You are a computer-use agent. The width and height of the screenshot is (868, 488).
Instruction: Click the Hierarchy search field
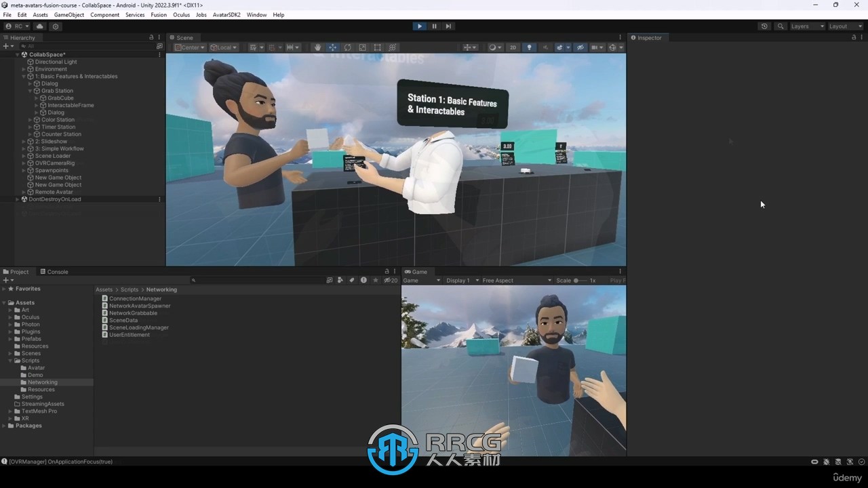click(87, 46)
